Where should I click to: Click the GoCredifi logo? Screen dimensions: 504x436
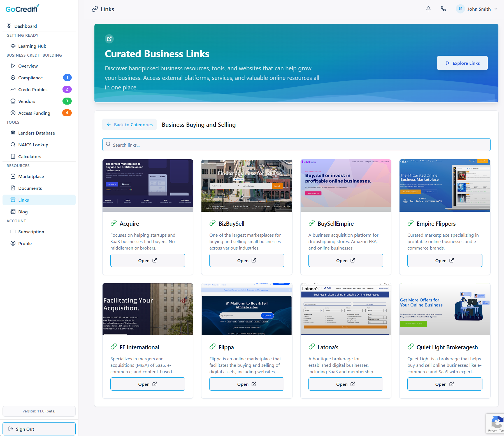22,9
